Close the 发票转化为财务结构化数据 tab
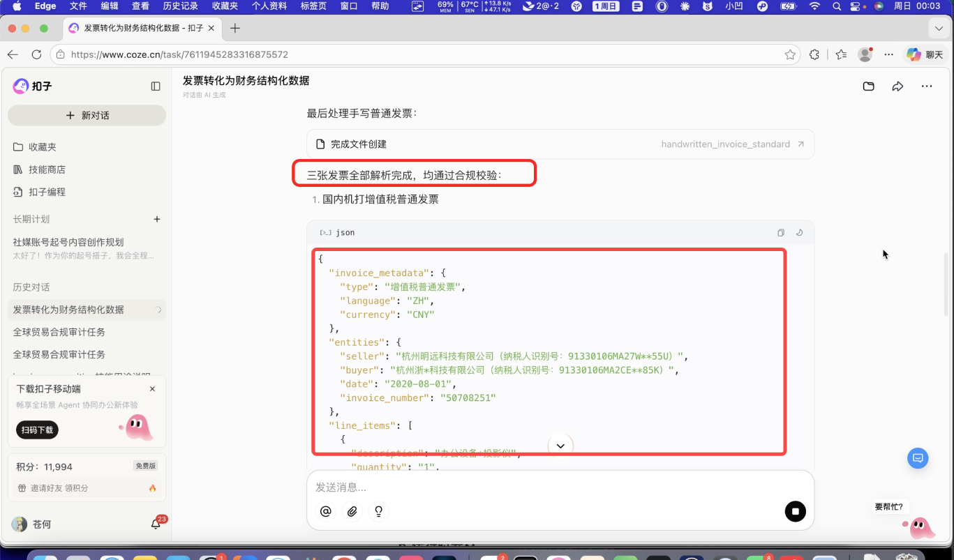 point(211,29)
